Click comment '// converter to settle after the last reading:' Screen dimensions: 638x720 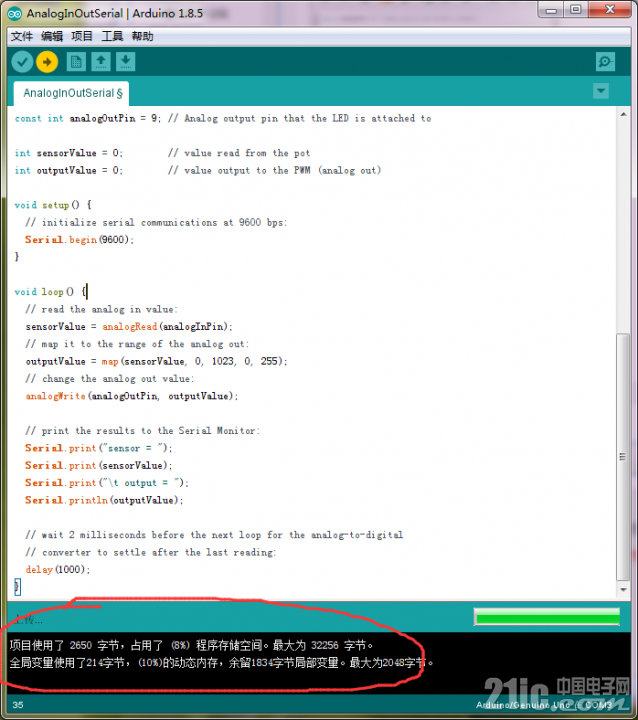[151, 552]
